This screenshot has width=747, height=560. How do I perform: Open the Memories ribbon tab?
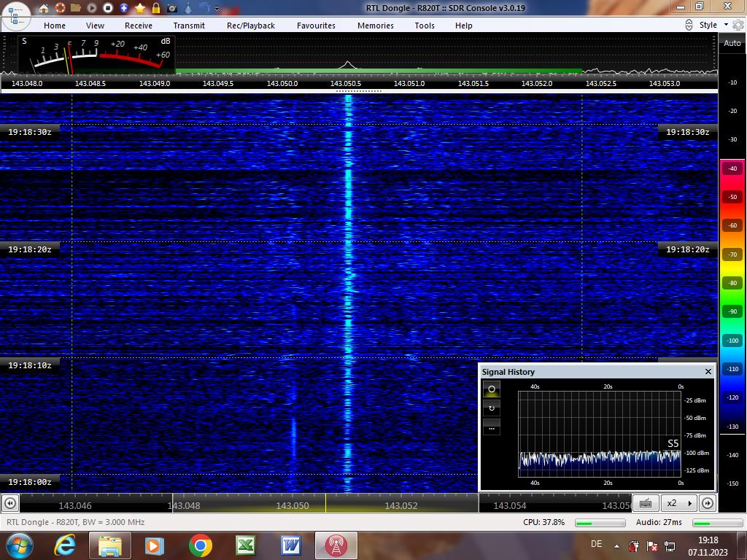click(376, 26)
